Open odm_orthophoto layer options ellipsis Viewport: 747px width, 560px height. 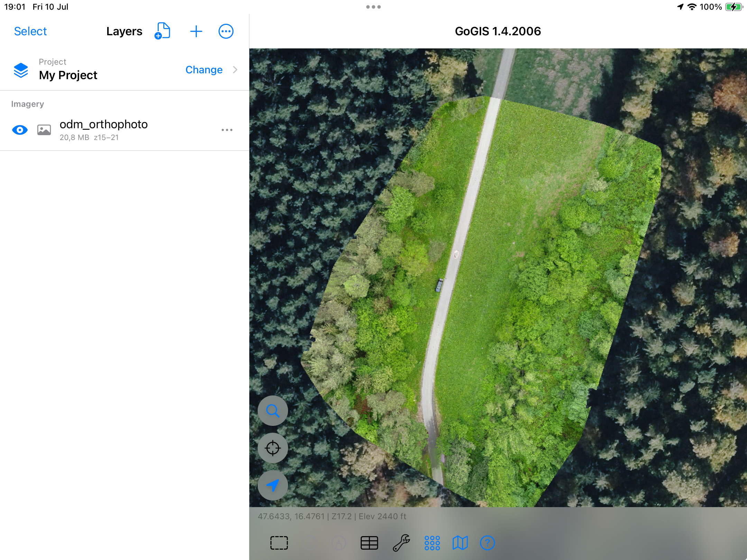(227, 130)
